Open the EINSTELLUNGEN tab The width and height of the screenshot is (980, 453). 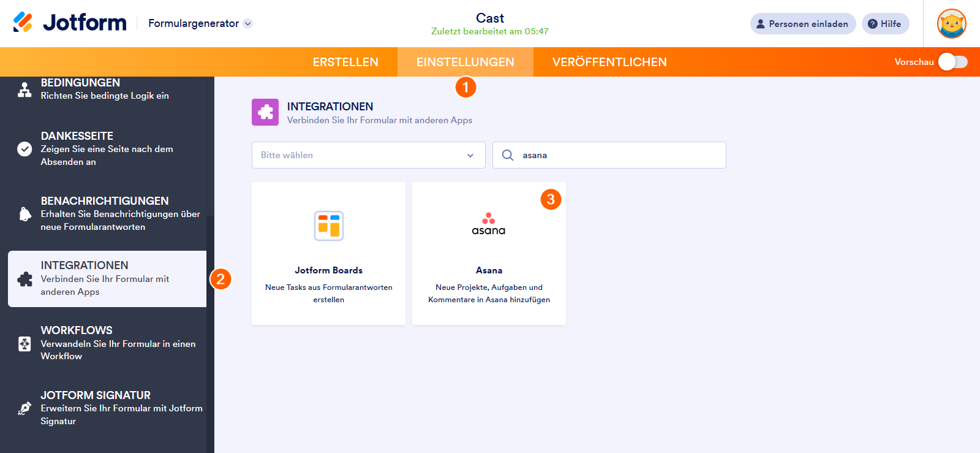pyautogui.click(x=466, y=62)
